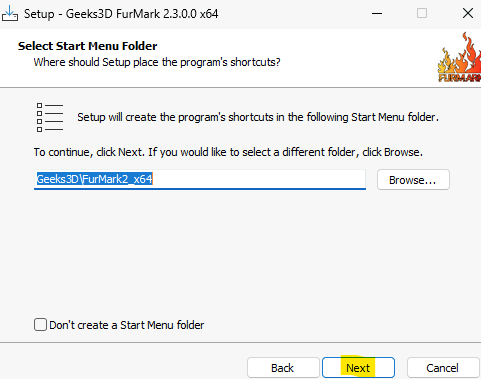This screenshot has width=481, height=379.
Task: Click the disabled maximize window button
Action: [422, 14]
